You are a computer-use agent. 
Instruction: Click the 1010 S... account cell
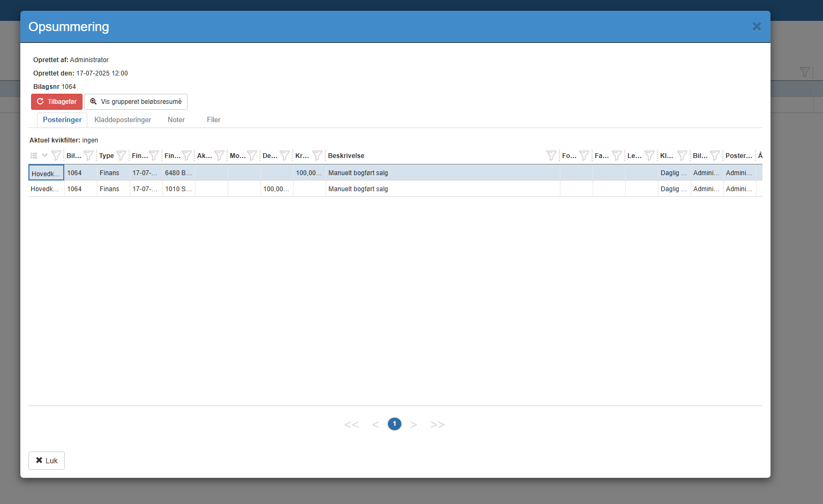(x=178, y=189)
